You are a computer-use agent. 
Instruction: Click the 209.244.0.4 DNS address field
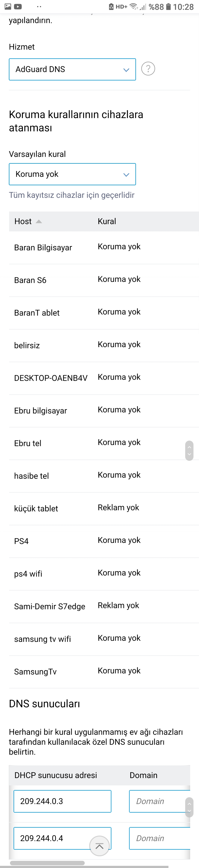click(x=62, y=838)
